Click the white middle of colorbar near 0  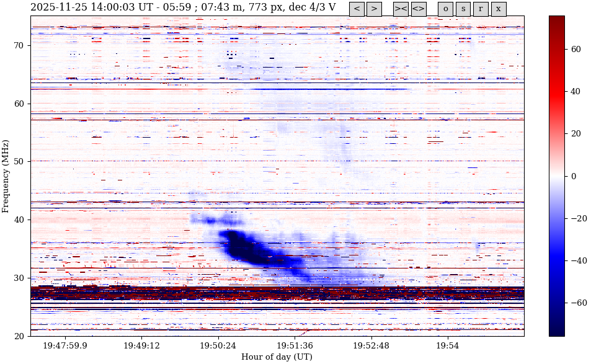pos(556,176)
